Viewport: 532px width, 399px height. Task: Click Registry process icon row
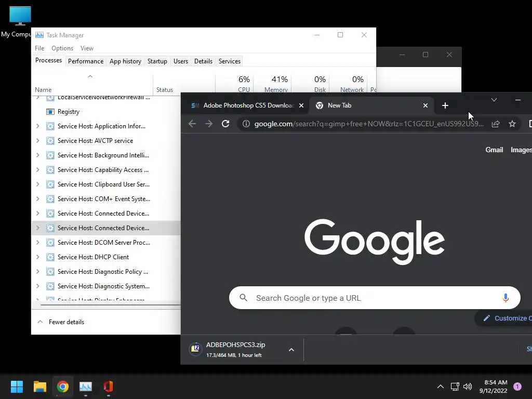(x=50, y=112)
